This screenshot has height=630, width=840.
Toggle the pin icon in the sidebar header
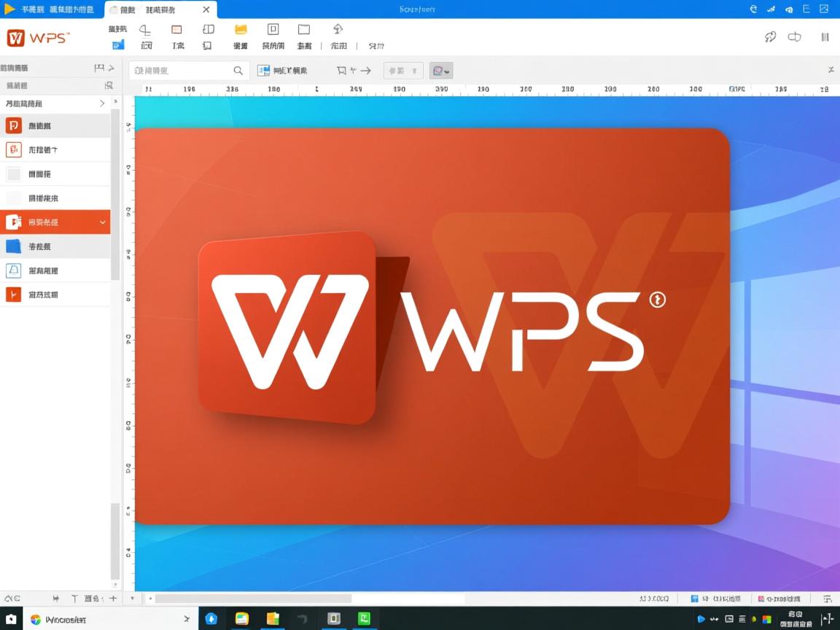(x=99, y=66)
